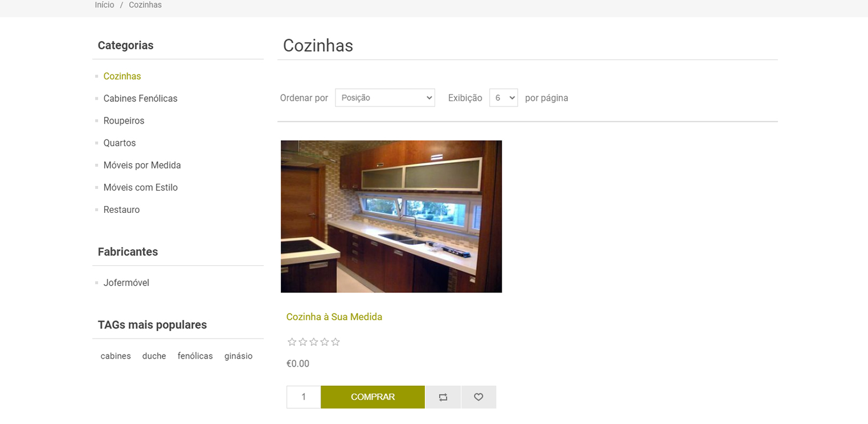868x424 pixels.
Task: Go to Quartos category
Action: click(120, 143)
